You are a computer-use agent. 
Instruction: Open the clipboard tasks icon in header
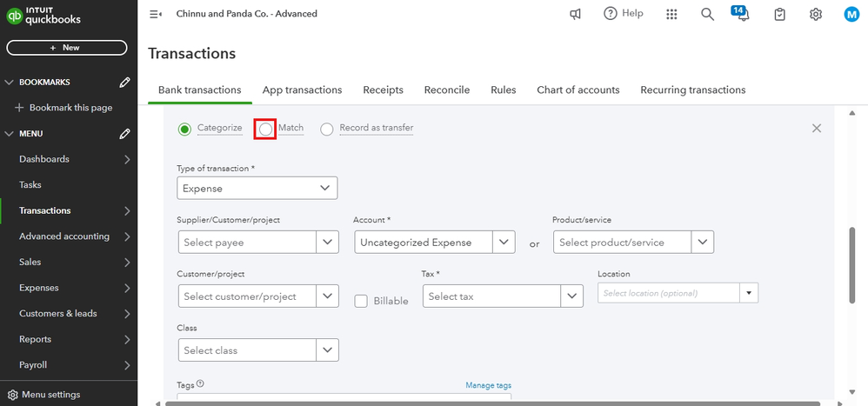pos(780,14)
